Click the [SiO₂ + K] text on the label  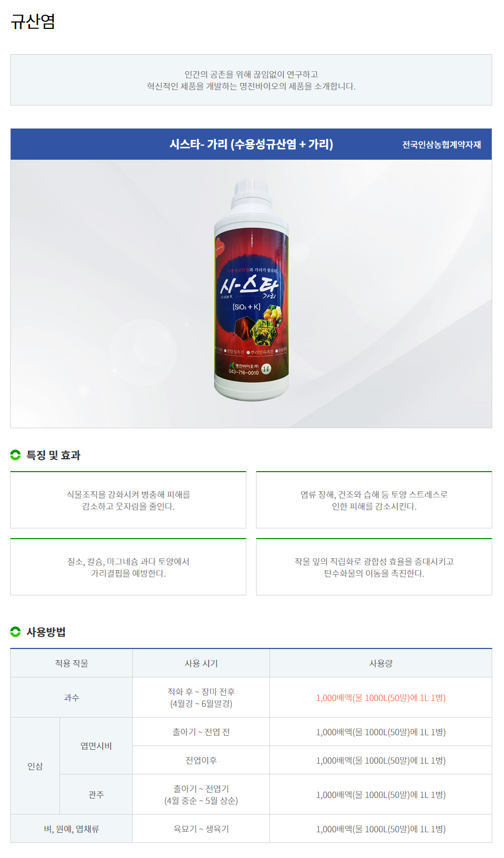click(x=246, y=307)
